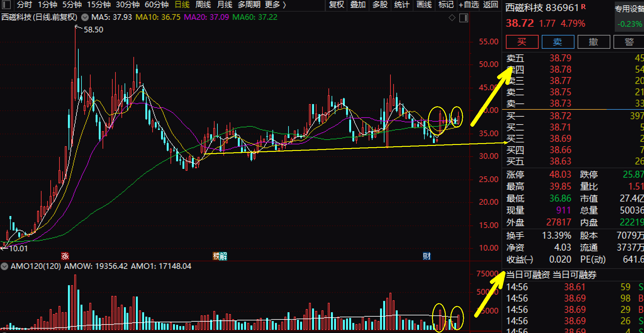The width and height of the screenshot is (644, 333).
Task: Click the R margin-trading marker
Action: pyautogui.click(x=584, y=7)
